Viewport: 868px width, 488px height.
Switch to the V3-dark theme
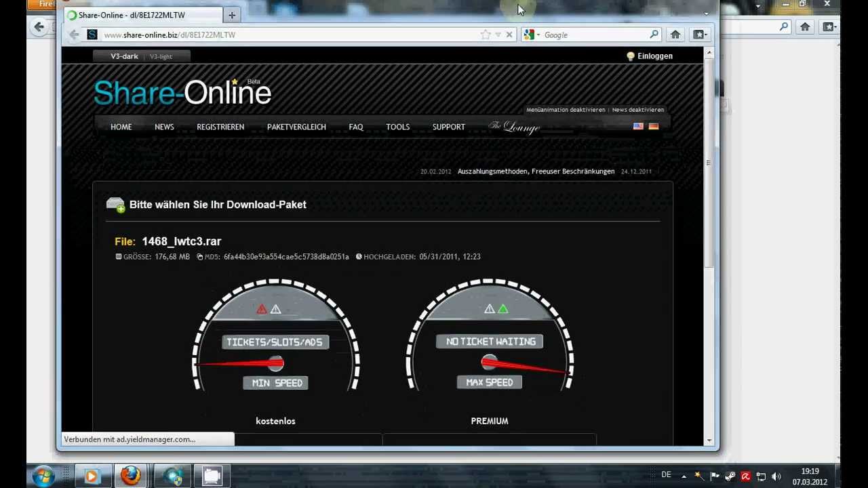pos(124,56)
